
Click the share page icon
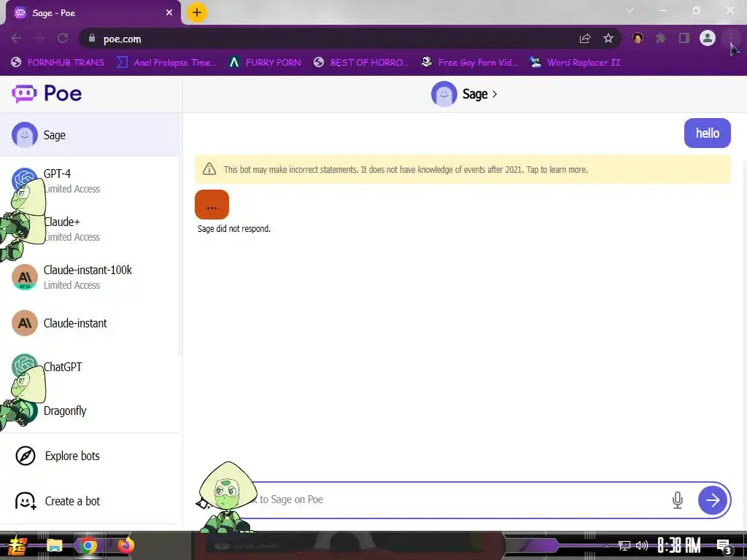coord(585,39)
